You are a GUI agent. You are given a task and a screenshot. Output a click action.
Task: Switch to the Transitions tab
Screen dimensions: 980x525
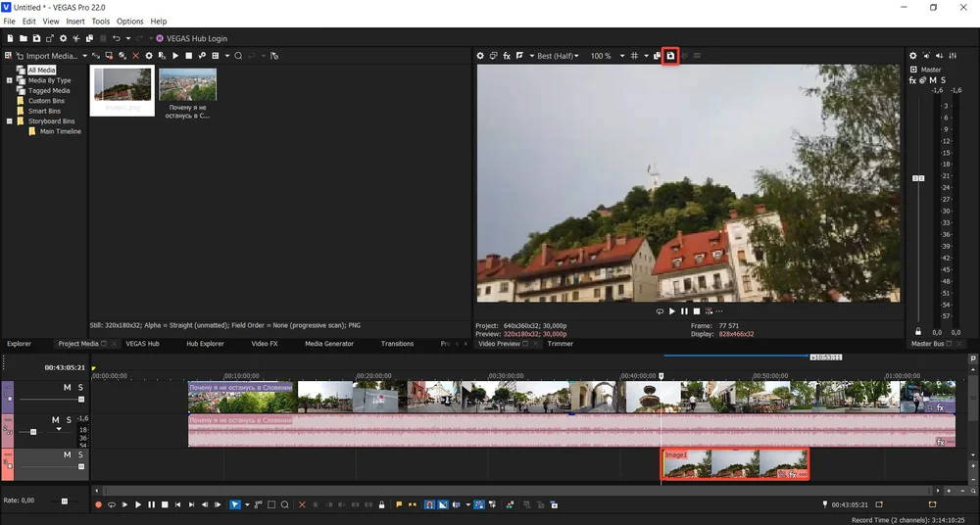point(397,344)
